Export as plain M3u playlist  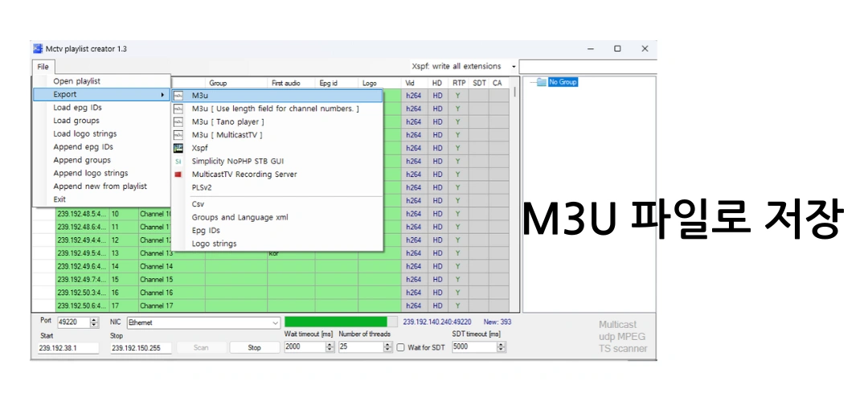(x=277, y=96)
